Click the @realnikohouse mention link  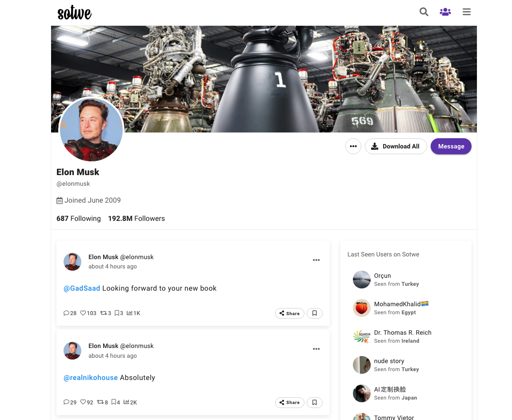91,377
